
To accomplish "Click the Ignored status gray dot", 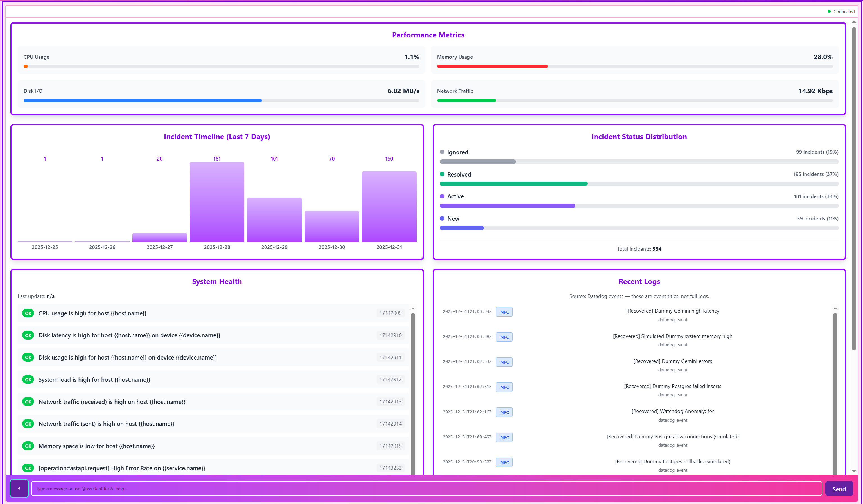I will point(442,152).
